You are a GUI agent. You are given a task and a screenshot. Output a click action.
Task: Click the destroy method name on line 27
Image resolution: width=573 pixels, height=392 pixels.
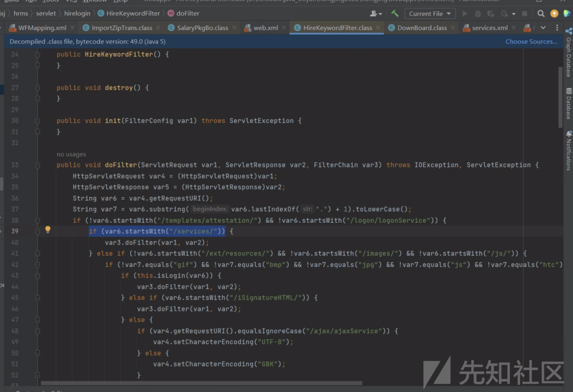point(119,88)
